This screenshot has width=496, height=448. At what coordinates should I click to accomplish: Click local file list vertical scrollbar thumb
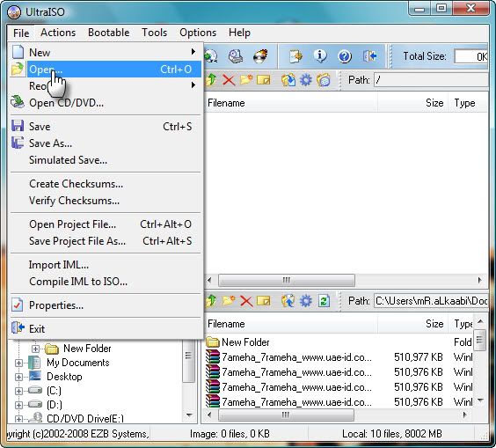pos(479,340)
